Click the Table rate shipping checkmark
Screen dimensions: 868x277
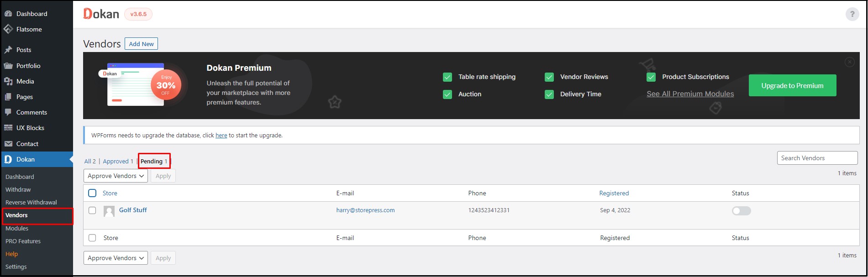[447, 77]
